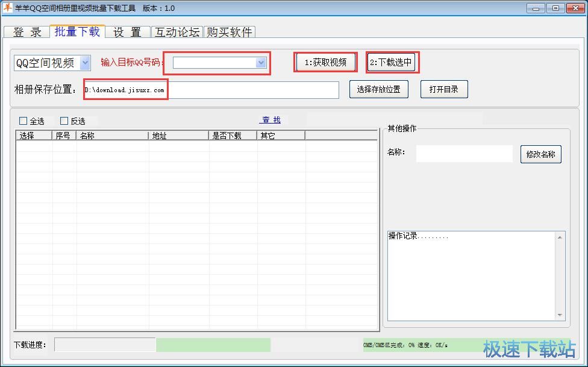
Task: Visit the 互动论坛 forum tab
Action: (x=177, y=32)
